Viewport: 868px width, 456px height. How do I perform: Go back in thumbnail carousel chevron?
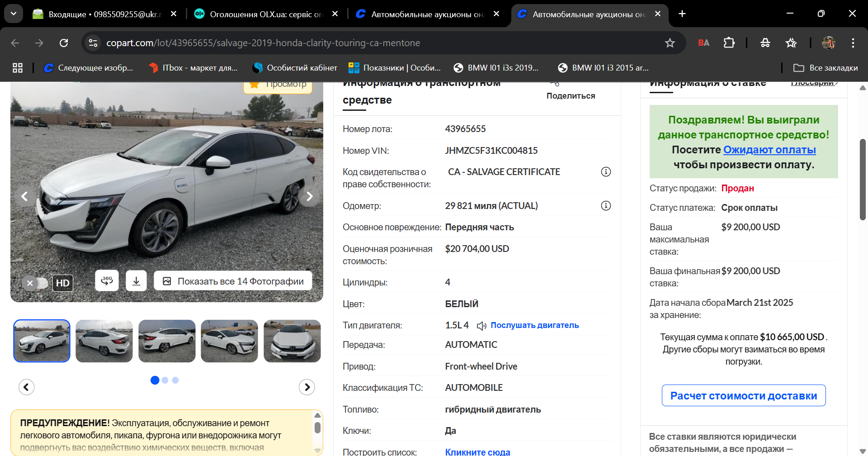point(26,387)
